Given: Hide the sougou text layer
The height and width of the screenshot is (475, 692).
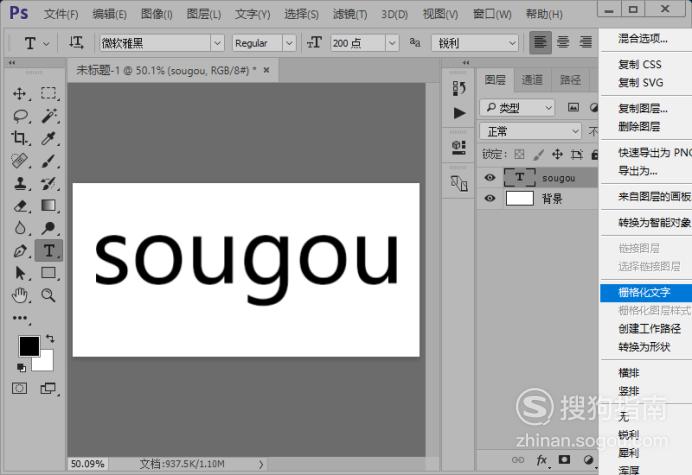Looking at the screenshot, I should point(489,177).
